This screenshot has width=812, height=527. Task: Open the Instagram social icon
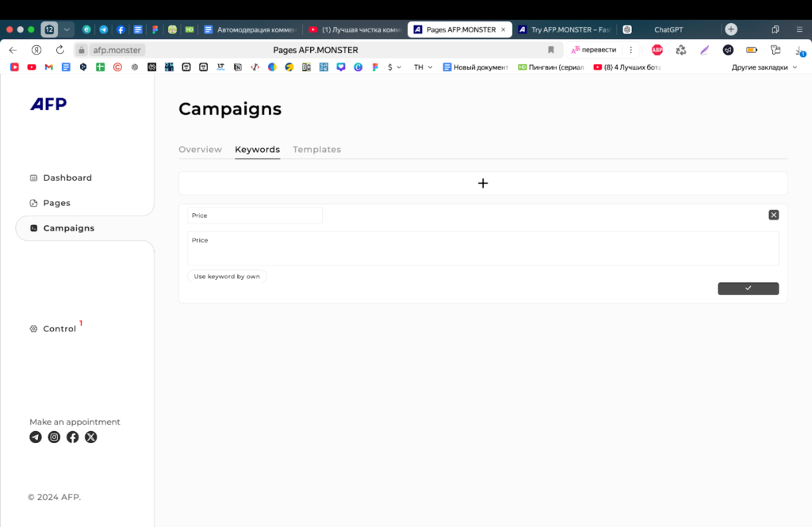tap(54, 437)
